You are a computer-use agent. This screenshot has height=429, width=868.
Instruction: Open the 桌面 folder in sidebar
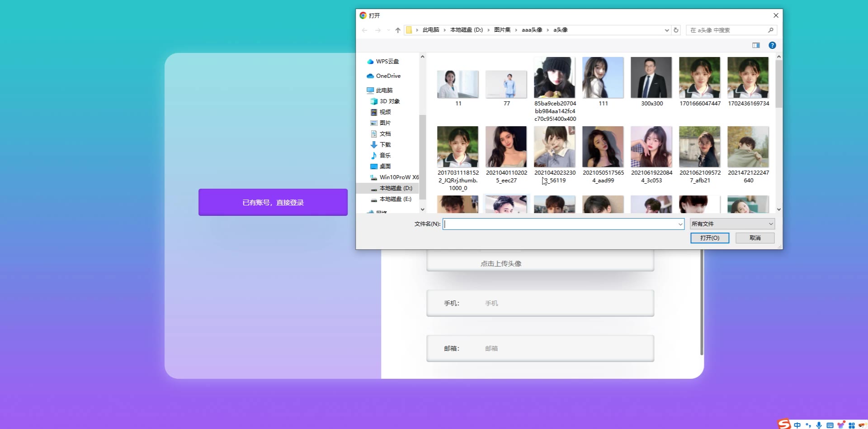(381, 167)
